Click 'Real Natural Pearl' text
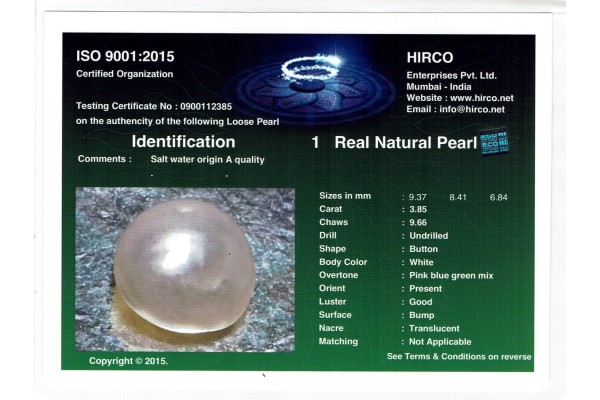The image size is (600, 400). point(406,143)
